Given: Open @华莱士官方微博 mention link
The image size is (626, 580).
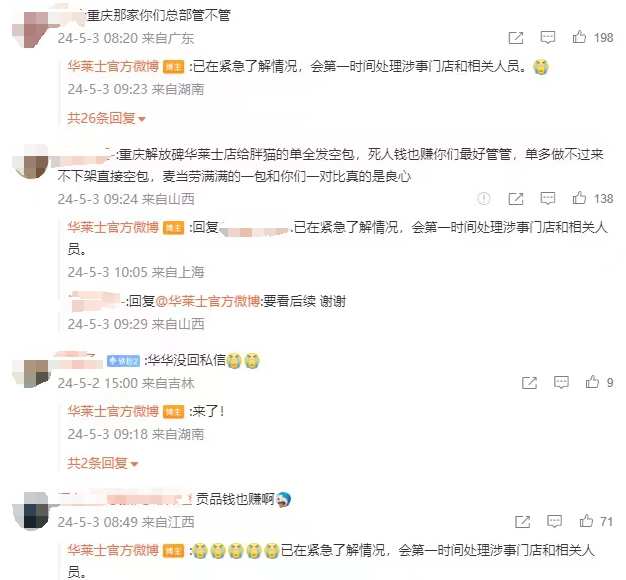Looking at the screenshot, I should point(208,301).
